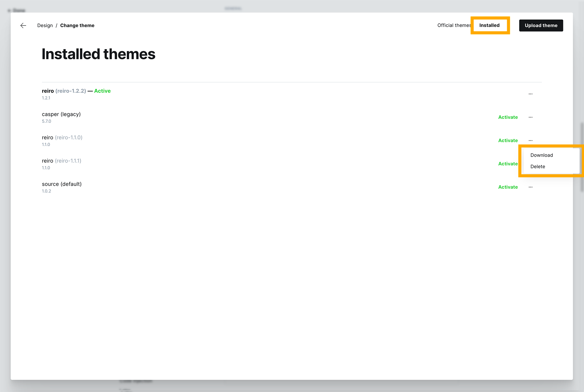The image size is (584, 392).
Task: Activate the casper (legacy) theme
Action: [x=508, y=117]
